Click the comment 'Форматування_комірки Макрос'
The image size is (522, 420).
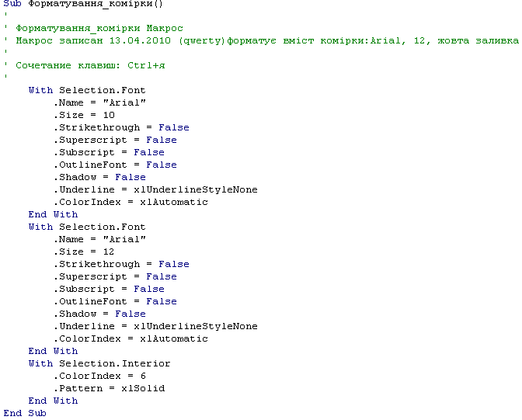pos(99,28)
